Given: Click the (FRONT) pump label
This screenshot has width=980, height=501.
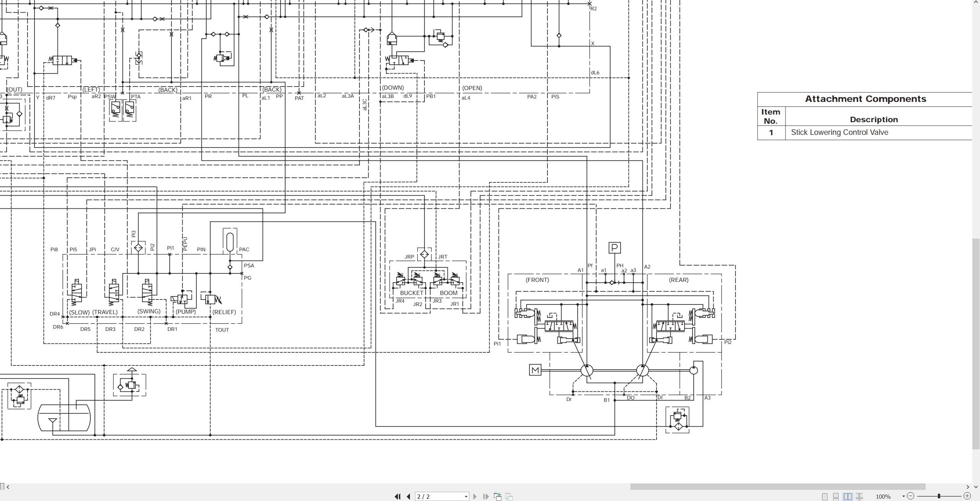Looking at the screenshot, I should pos(537,280).
